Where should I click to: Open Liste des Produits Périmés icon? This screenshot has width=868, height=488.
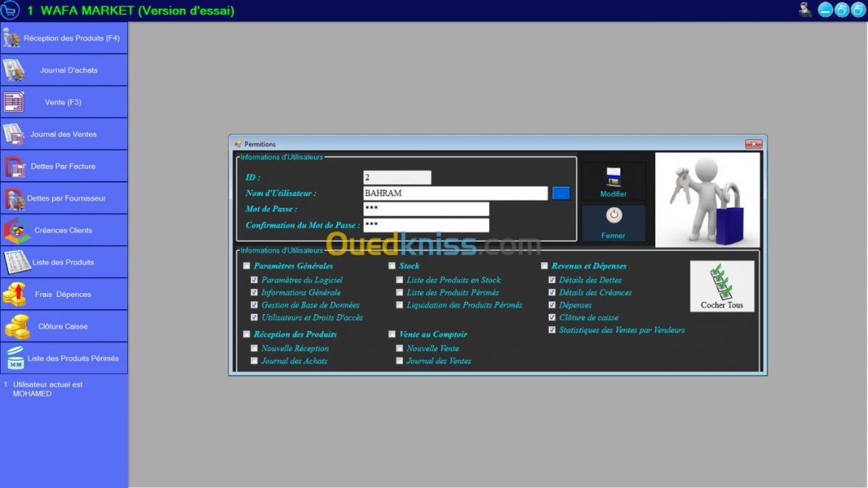15,358
